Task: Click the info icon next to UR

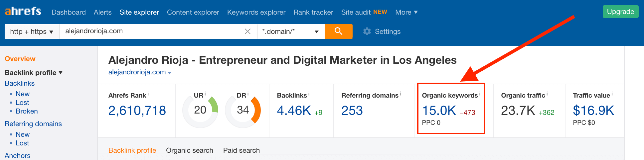Action: pos(205,94)
